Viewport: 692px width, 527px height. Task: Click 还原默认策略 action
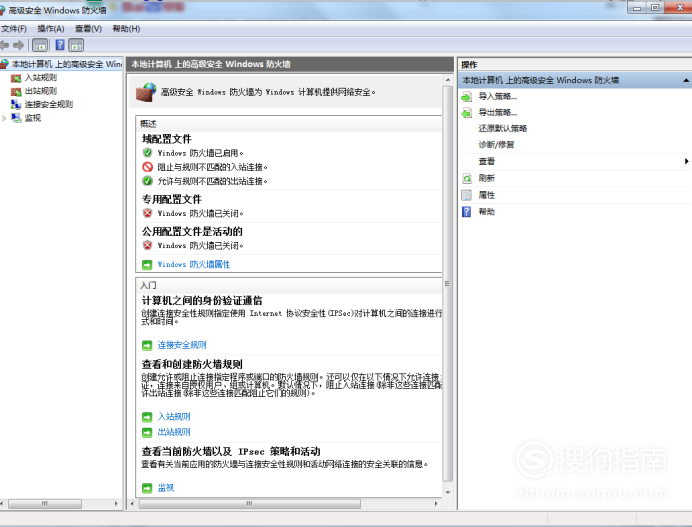[503, 128]
